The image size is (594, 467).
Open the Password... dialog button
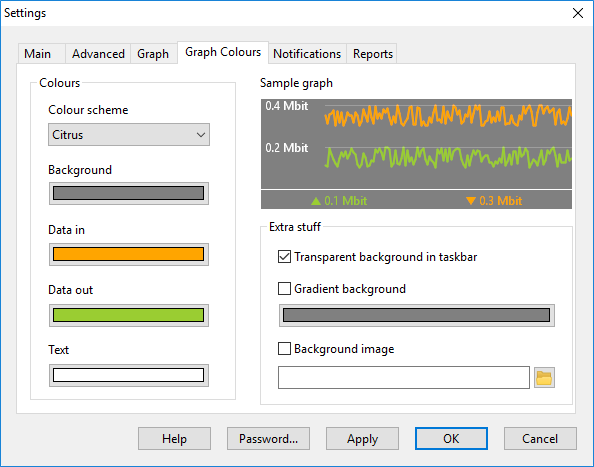click(268, 439)
